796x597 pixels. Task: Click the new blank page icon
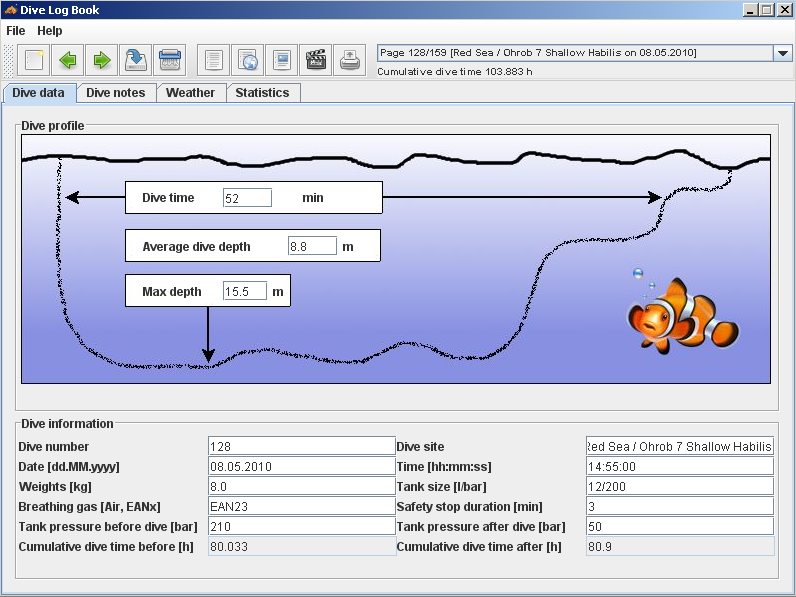[34, 60]
